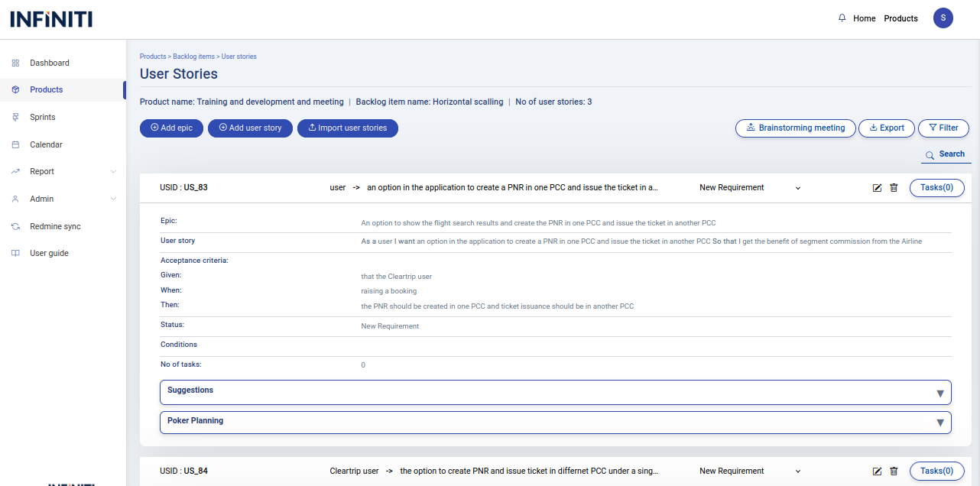
Task: Click Backlog items breadcrumb link
Action: (193, 57)
